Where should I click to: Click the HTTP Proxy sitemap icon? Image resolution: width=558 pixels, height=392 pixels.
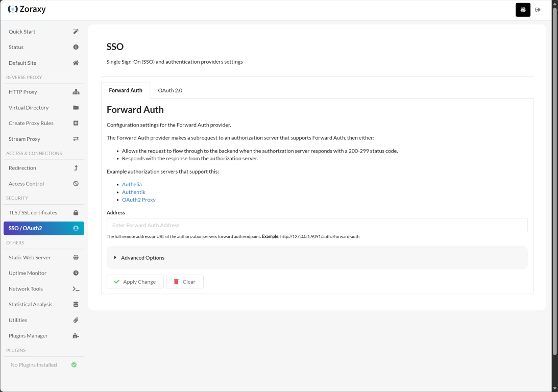pyautogui.click(x=76, y=92)
